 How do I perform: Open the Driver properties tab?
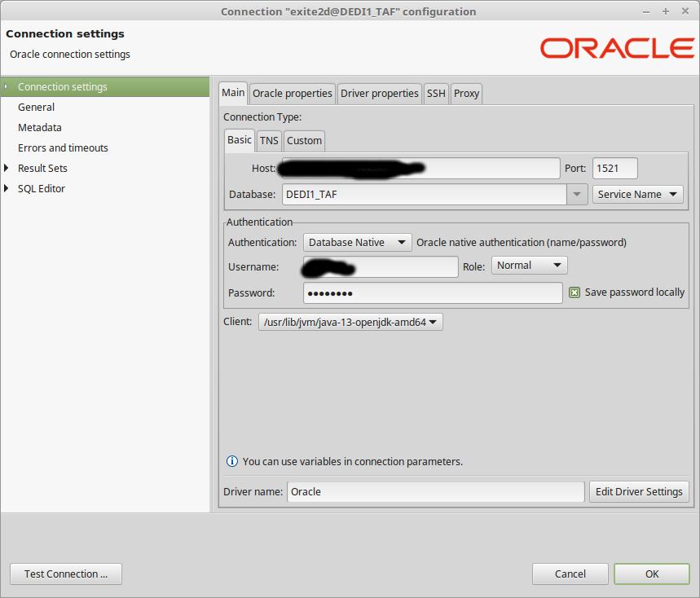tap(379, 93)
